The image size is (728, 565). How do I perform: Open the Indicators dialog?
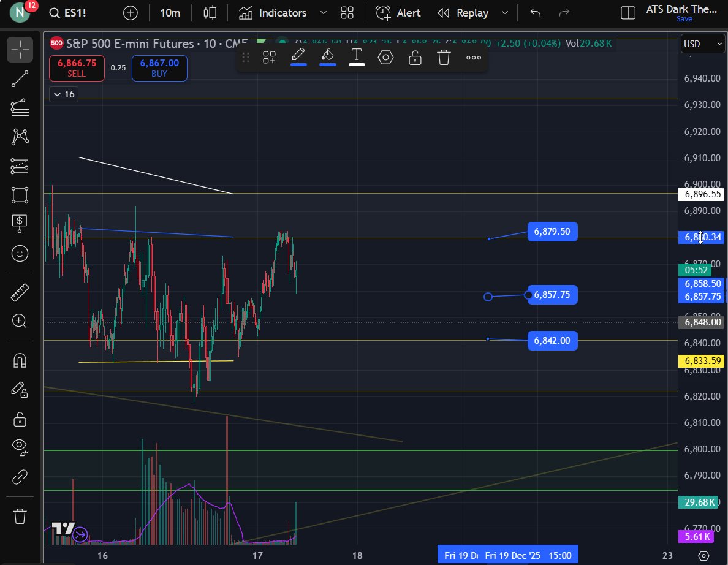coord(273,13)
